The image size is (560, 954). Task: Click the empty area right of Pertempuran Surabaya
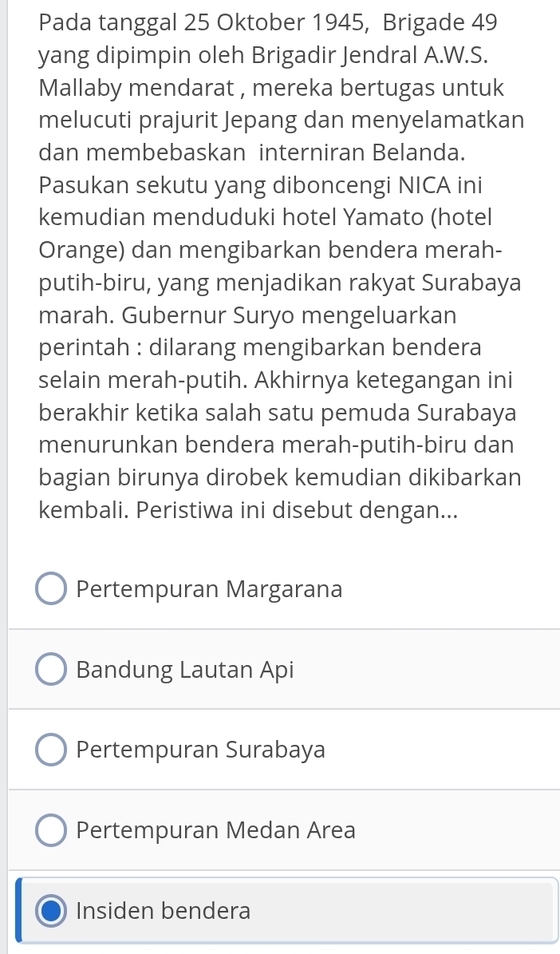[443, 750]
